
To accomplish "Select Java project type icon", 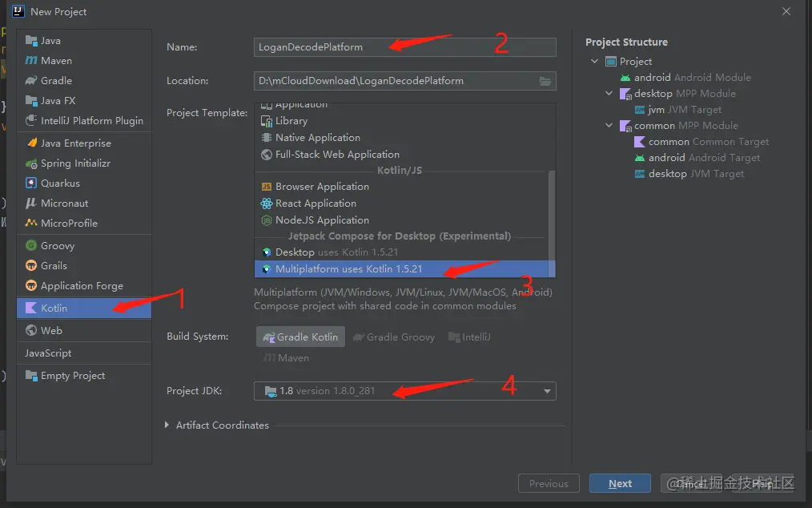I will click(x=31, y=40).
